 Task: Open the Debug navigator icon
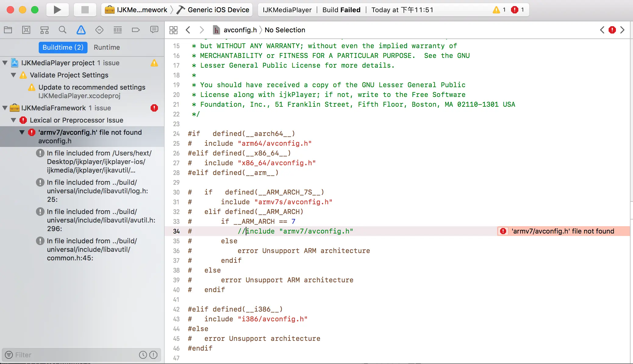pos(118,30)
